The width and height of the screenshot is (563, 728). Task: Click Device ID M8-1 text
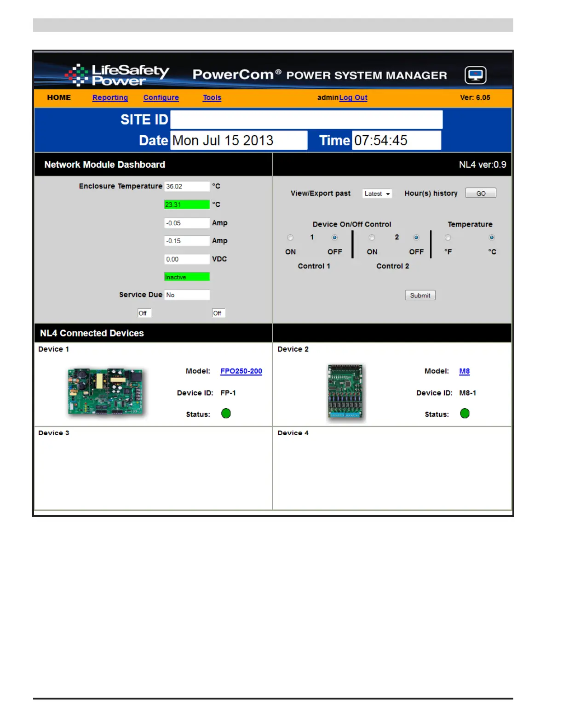click(x=468, y=393)
